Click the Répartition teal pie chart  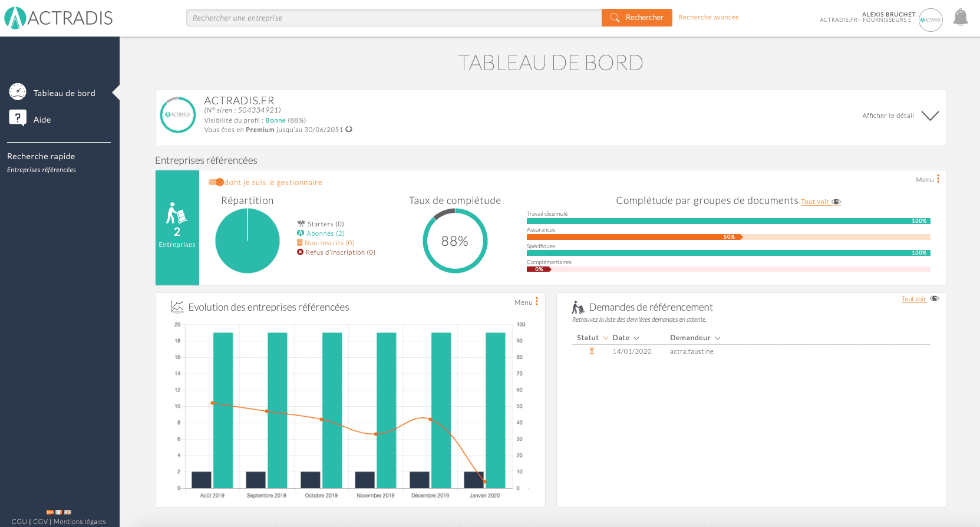tap(248, 241)
